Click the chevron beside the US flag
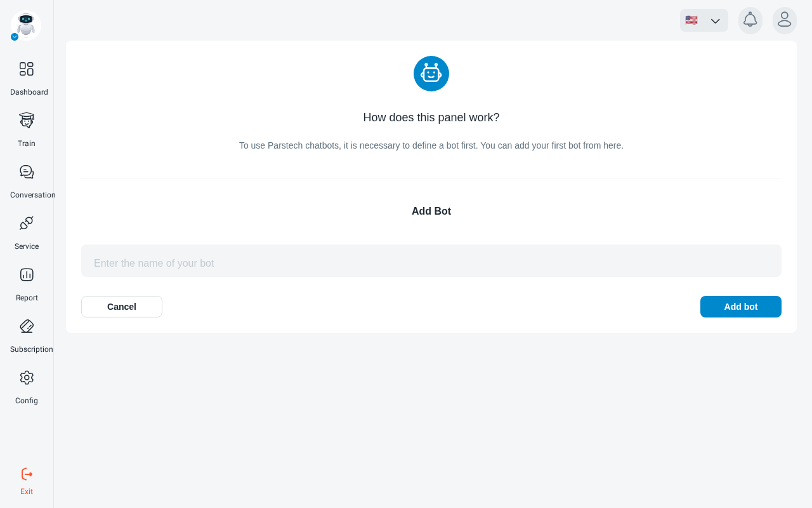The image size is (812, 508). coord(716,21)
